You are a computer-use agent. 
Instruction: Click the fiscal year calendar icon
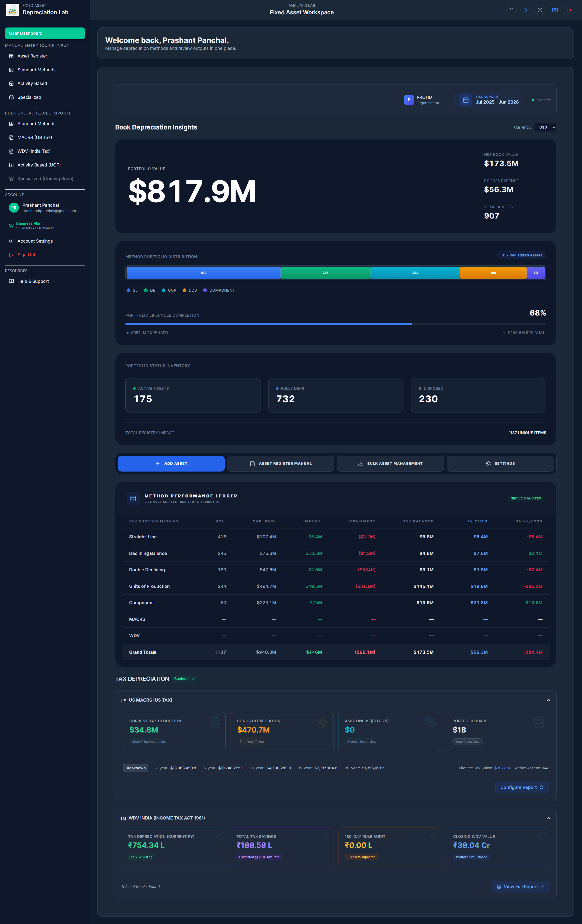point(465,100)
